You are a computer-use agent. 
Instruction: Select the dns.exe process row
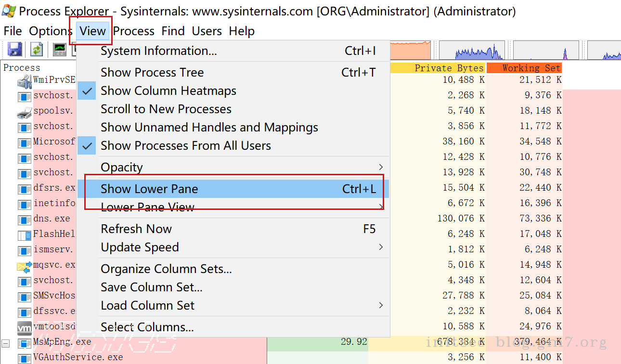click(52, 219)
